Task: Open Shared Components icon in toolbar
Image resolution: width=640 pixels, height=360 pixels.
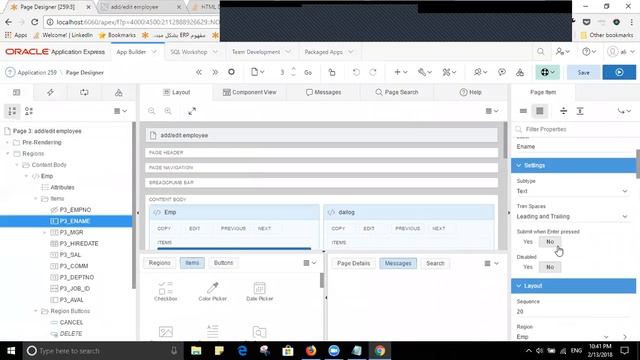Action: tap(520, 72)
